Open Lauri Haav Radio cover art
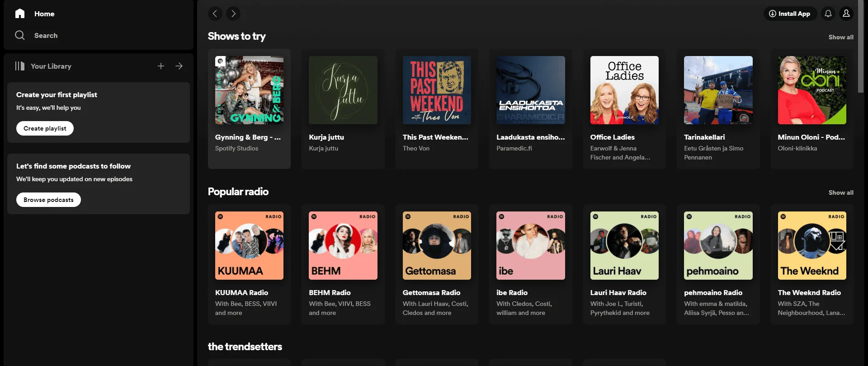Image resolution: width=868 pixels, height=366 pixels. (624, 245)
